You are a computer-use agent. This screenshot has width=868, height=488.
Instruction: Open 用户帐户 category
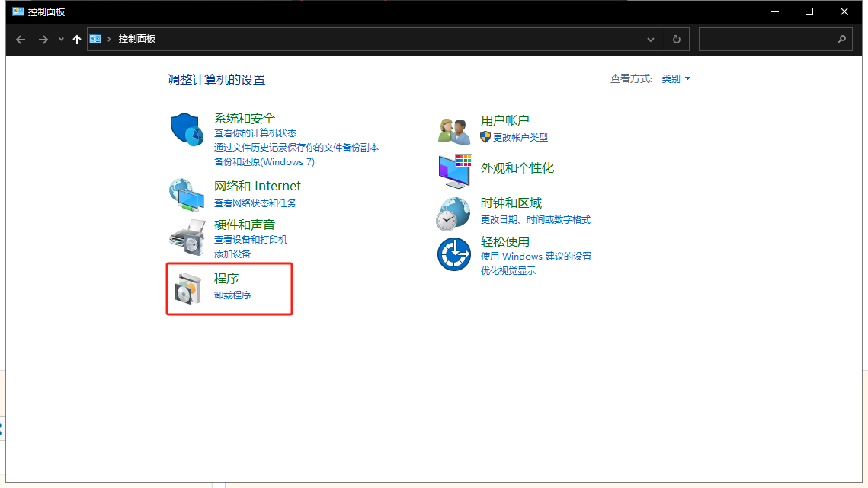point(504,120)
